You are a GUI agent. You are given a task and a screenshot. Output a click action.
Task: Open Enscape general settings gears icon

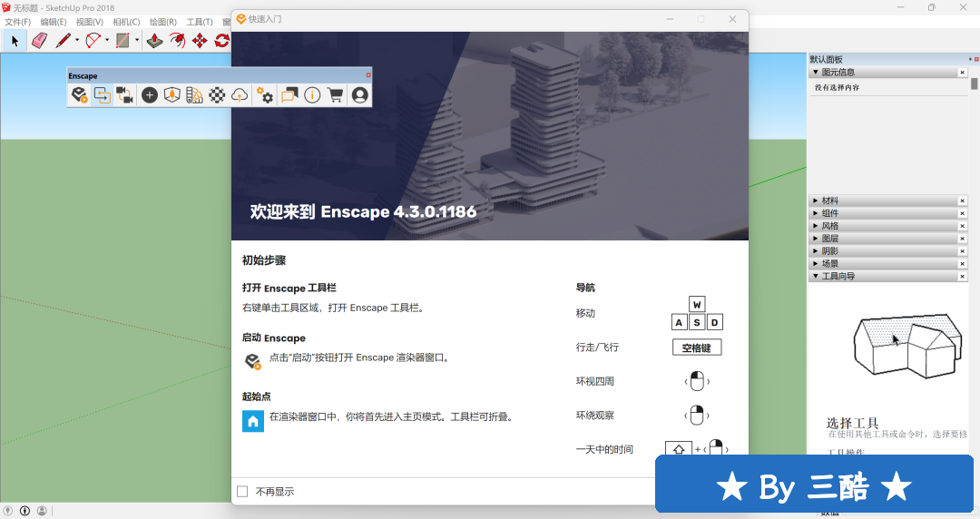point(264,95)
